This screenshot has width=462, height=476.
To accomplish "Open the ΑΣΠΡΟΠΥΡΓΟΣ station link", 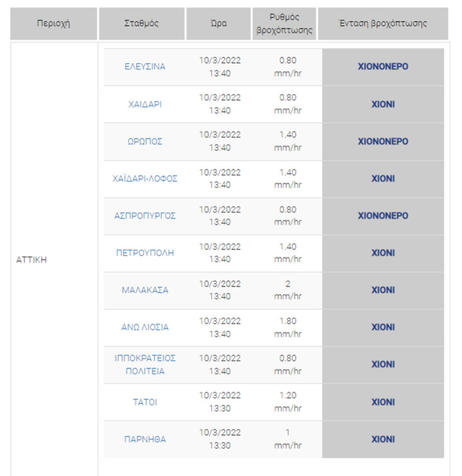I will (145, 216).
